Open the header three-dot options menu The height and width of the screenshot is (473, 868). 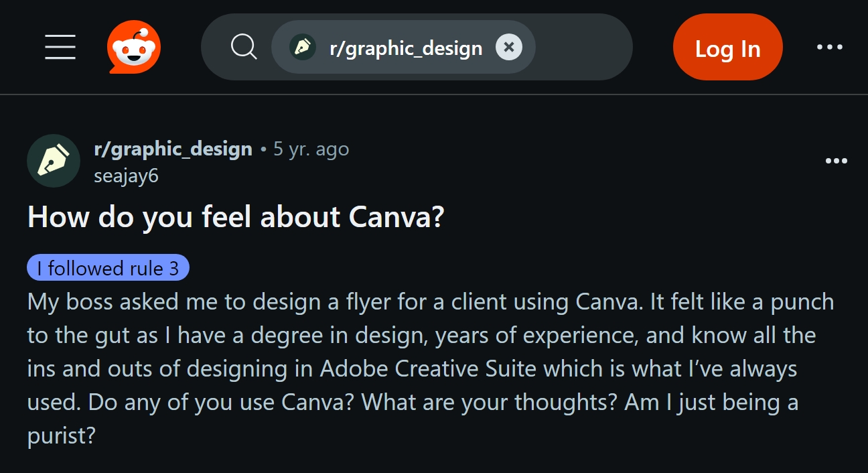tap(830, 48)
